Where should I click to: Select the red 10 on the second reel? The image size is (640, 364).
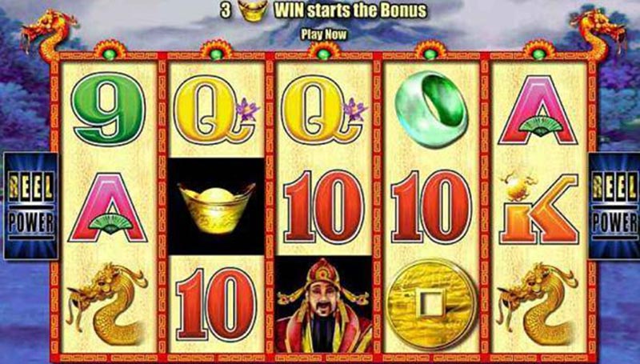(x=216, y=305)
